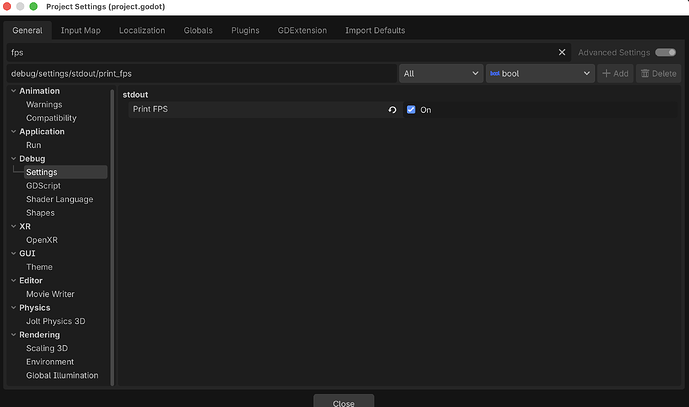Open the All category dropdown
The width and height of the screenshot is (689, 407).
coord(441,73)
